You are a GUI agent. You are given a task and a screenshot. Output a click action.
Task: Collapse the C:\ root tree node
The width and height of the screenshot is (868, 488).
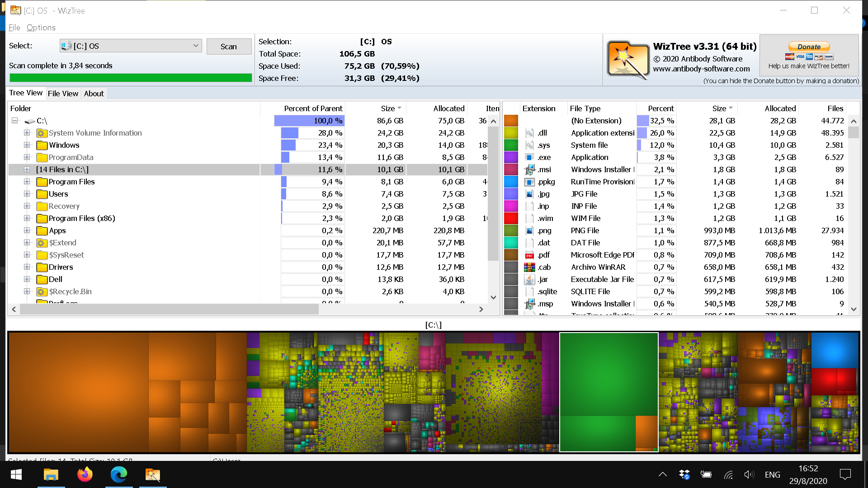coord(15,121)
